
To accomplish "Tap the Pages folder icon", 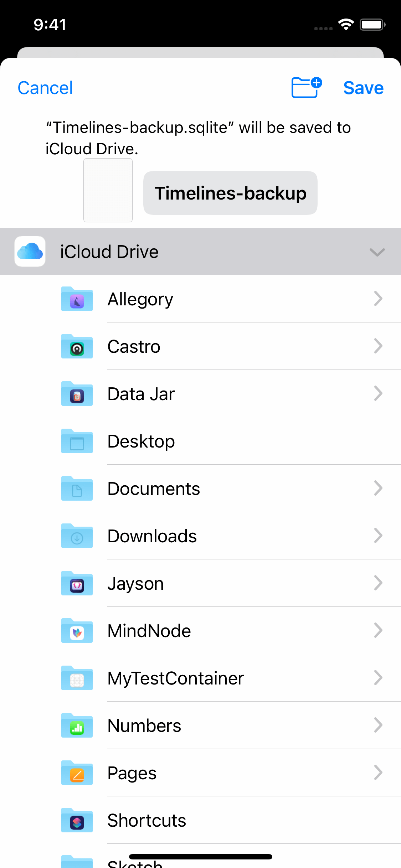I will 77,773.
